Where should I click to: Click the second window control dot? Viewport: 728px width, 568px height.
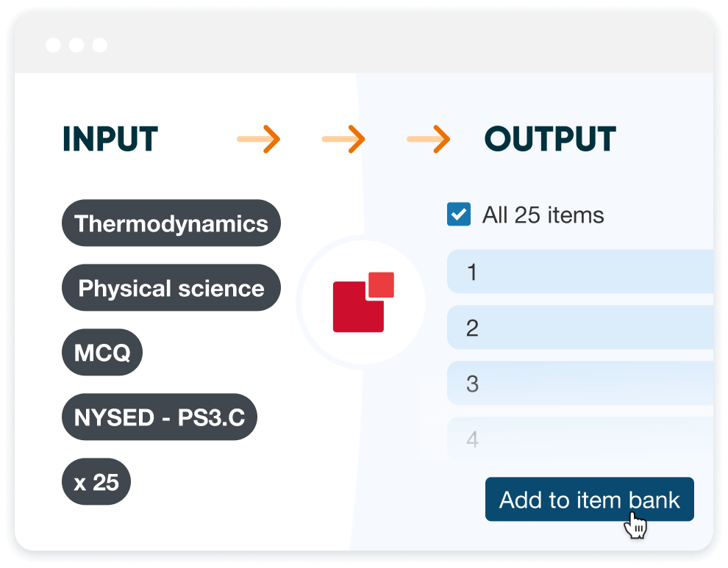pos(76,46)
